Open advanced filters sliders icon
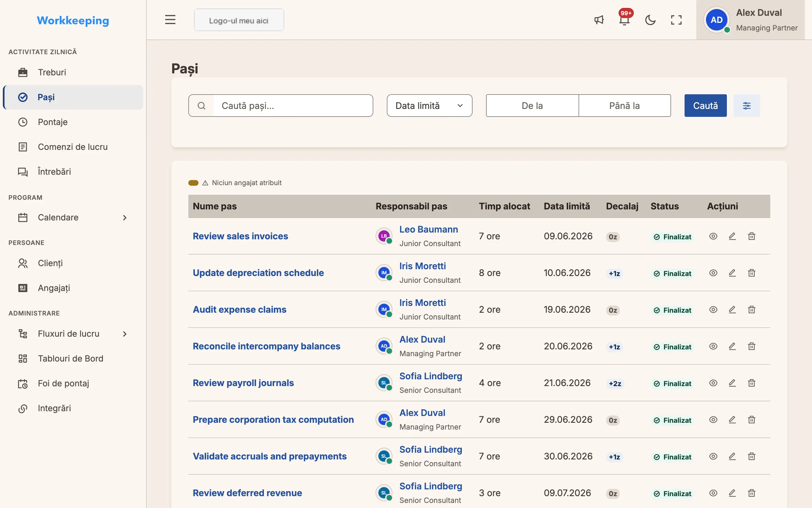This screenshot has width=812, height=508. pyautogui.click(x=747, y=106)
